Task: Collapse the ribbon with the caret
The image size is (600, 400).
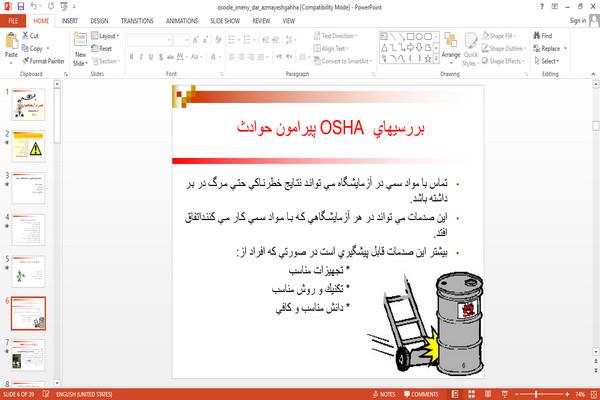Action: (x=593, y=74)
